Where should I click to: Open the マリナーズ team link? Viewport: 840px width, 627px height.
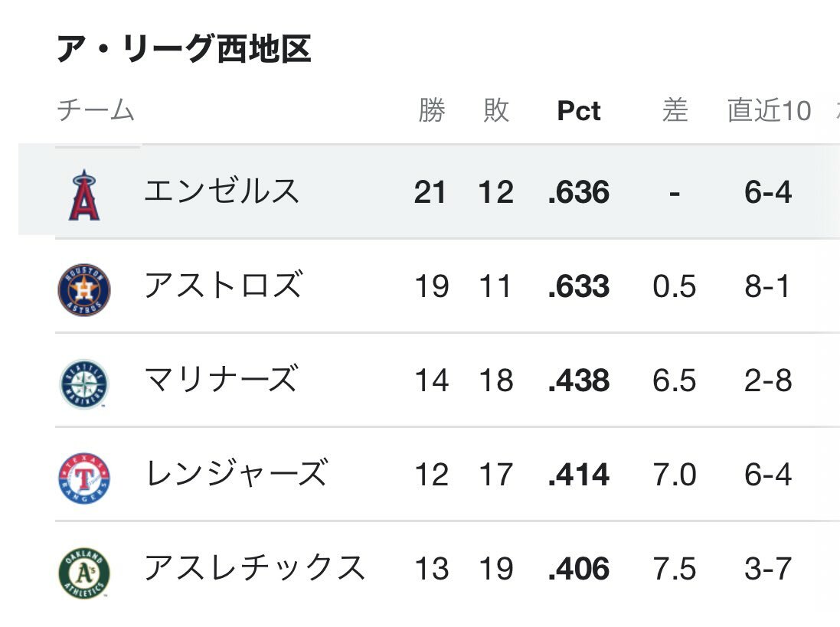(x=221, y=379)
